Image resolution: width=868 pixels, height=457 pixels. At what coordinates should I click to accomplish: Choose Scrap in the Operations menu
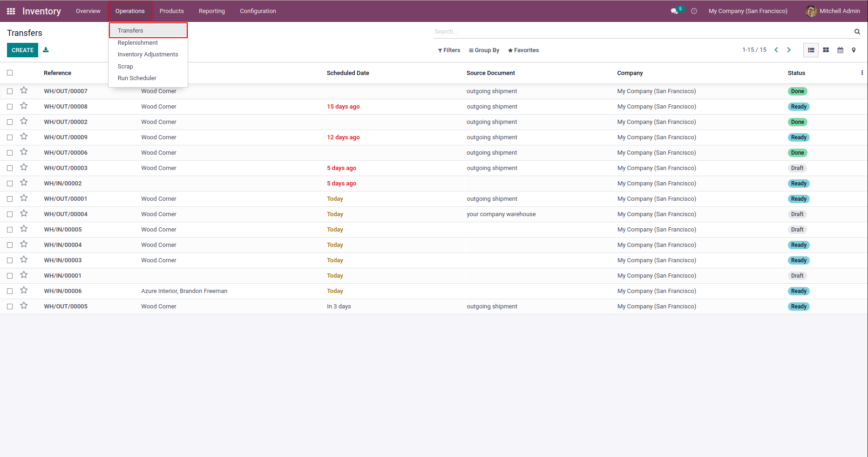click(125, 67)
